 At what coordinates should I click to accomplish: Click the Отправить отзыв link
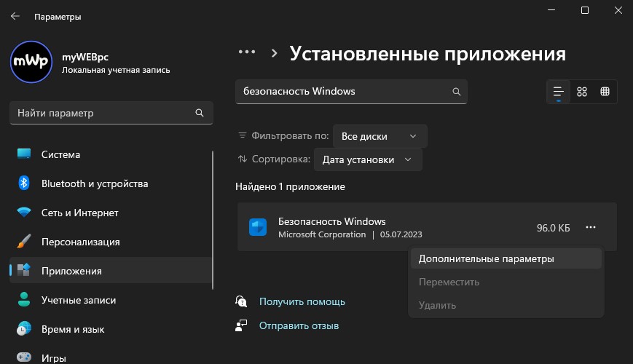click(299, 325)
